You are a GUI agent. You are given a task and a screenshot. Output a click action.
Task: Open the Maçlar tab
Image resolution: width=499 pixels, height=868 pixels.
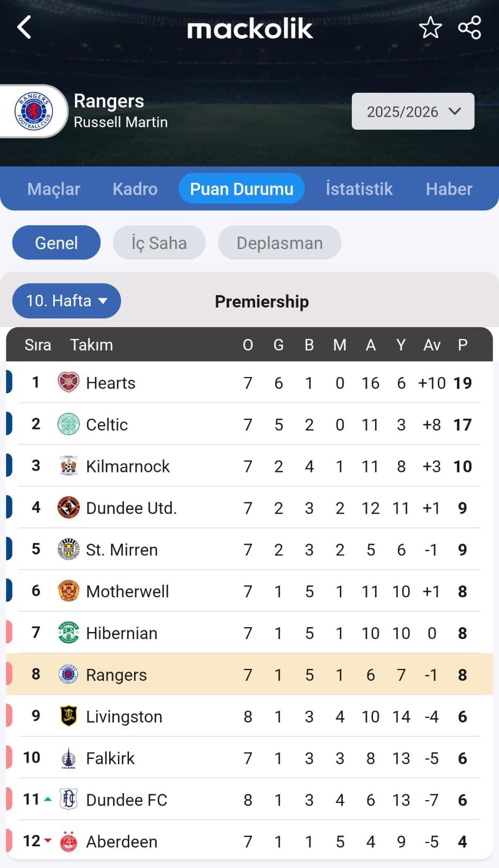tap(54, 189)
